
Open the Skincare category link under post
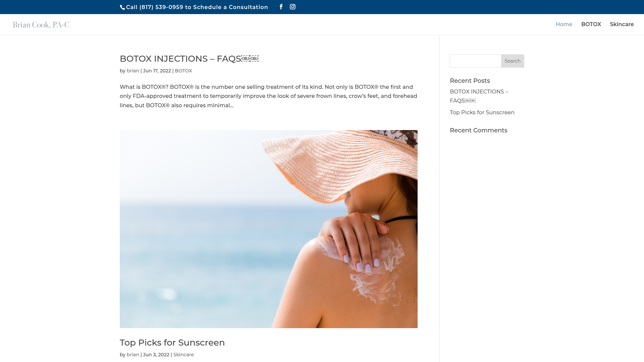click(183, 355)
